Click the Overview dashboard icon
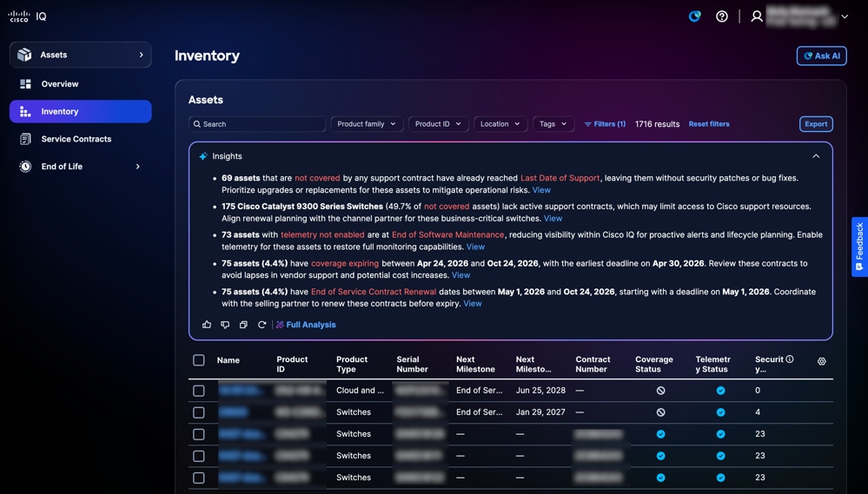Image resolution: width=868 pixels, height=494 pixels. [25, 84]
